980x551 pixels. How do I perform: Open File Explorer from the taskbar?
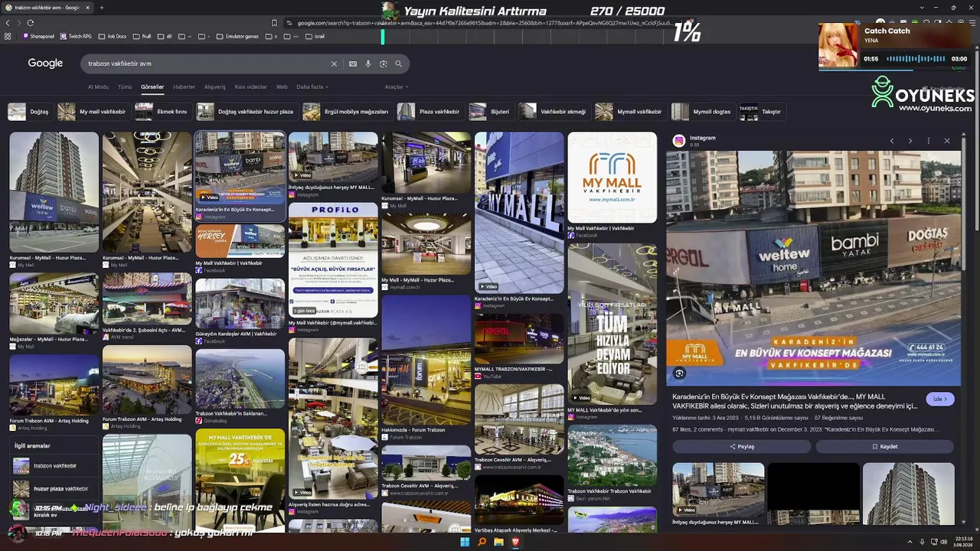click(498, 542)
